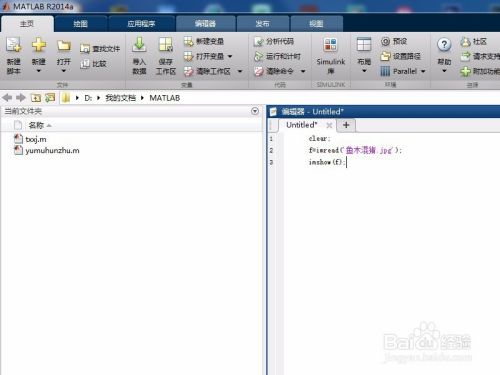Click the Save Workspace icon
The height and width of the screenshot is (375, 500).
tap(166, 45)
